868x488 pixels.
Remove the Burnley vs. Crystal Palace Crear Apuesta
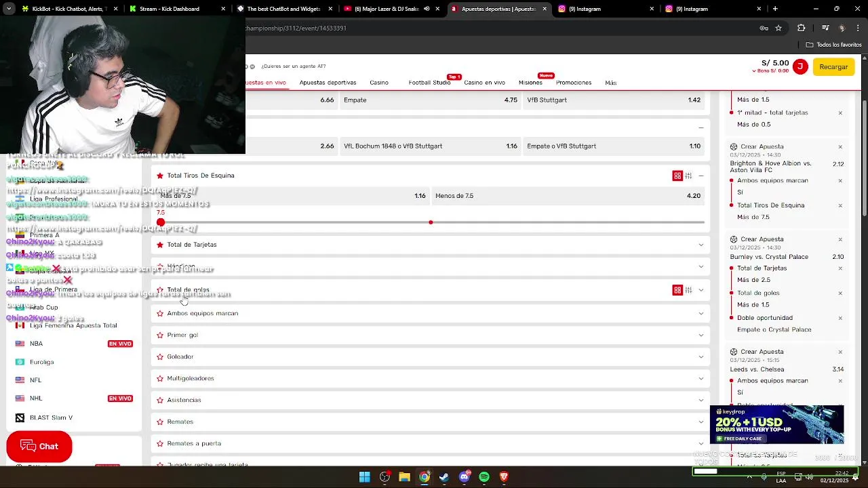tap(840, 239)
